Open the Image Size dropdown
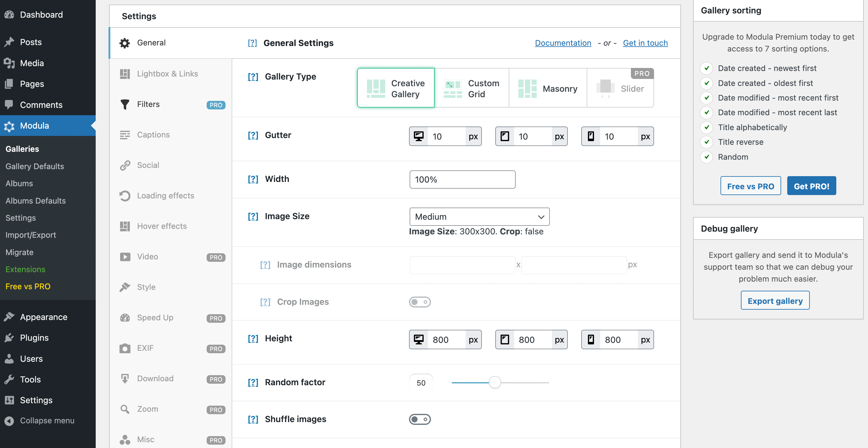The width and height of the screenshot is (868, 448). click(479, 217)
